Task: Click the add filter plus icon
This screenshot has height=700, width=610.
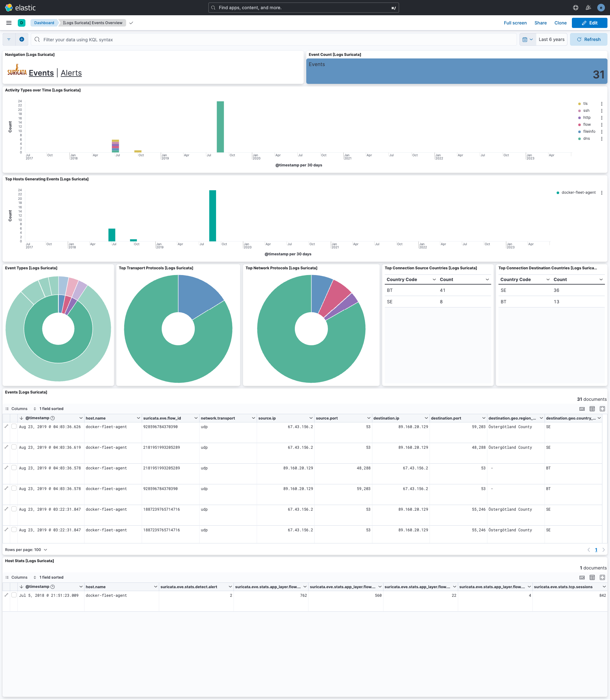Action: point(22,39)
